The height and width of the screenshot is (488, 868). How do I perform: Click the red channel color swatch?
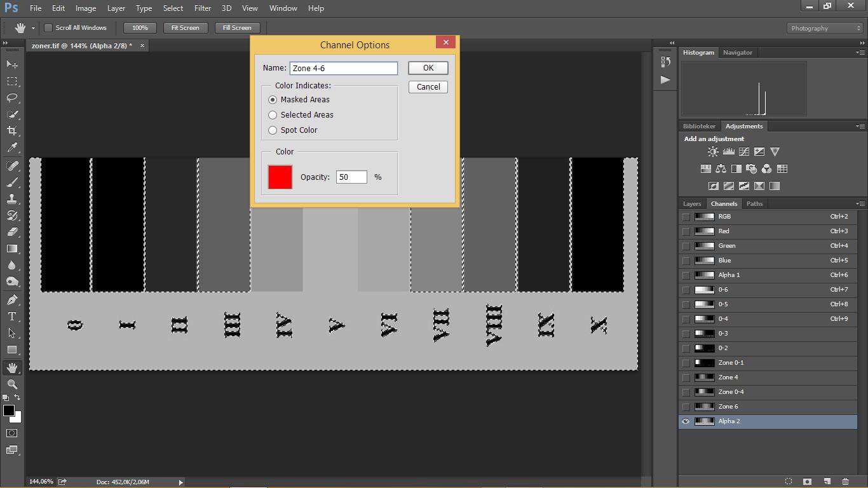[280, 177]
